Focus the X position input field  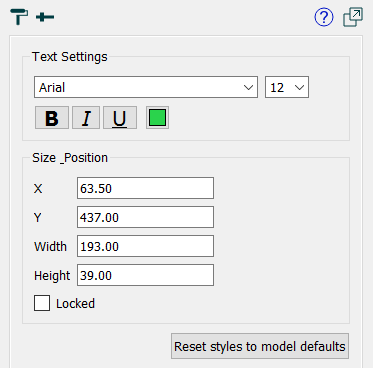(x=145, y=188)
